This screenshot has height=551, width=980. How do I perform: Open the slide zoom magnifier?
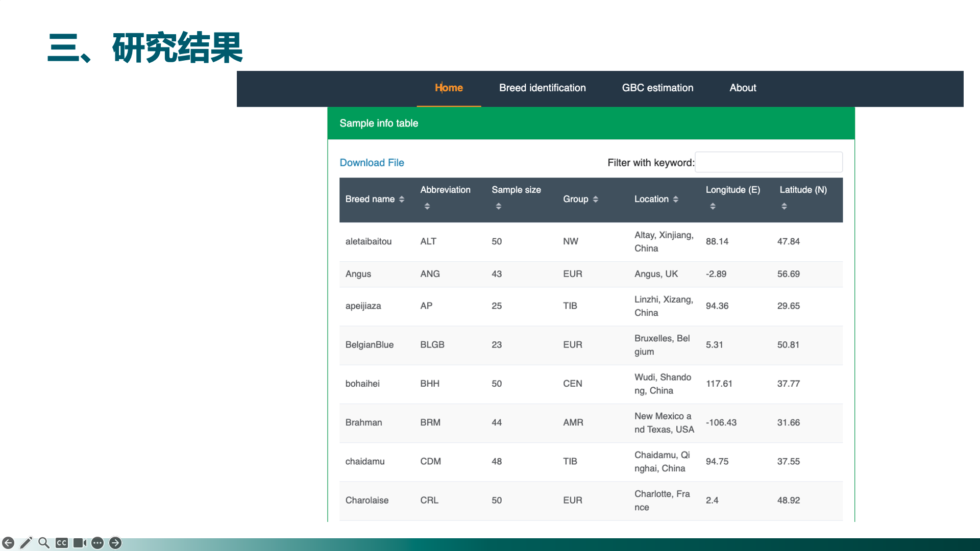tap(44, 543)
